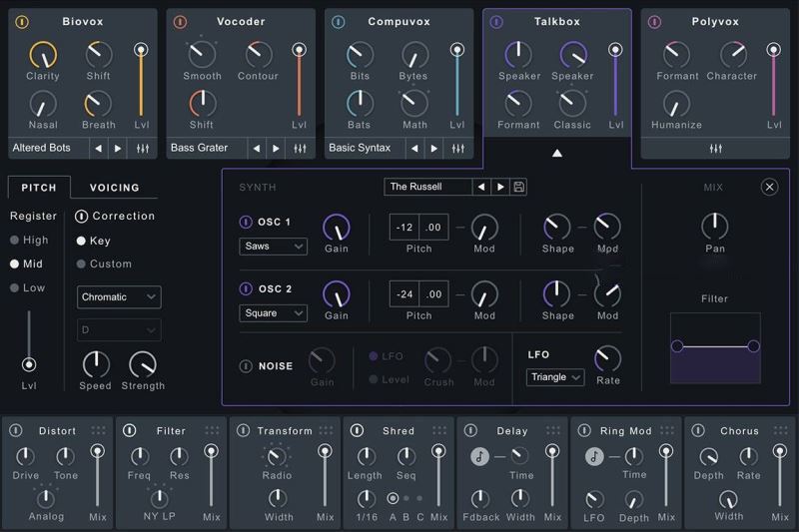Collapse the Talkbox panel with up triangle

click(x=557, y=153)
